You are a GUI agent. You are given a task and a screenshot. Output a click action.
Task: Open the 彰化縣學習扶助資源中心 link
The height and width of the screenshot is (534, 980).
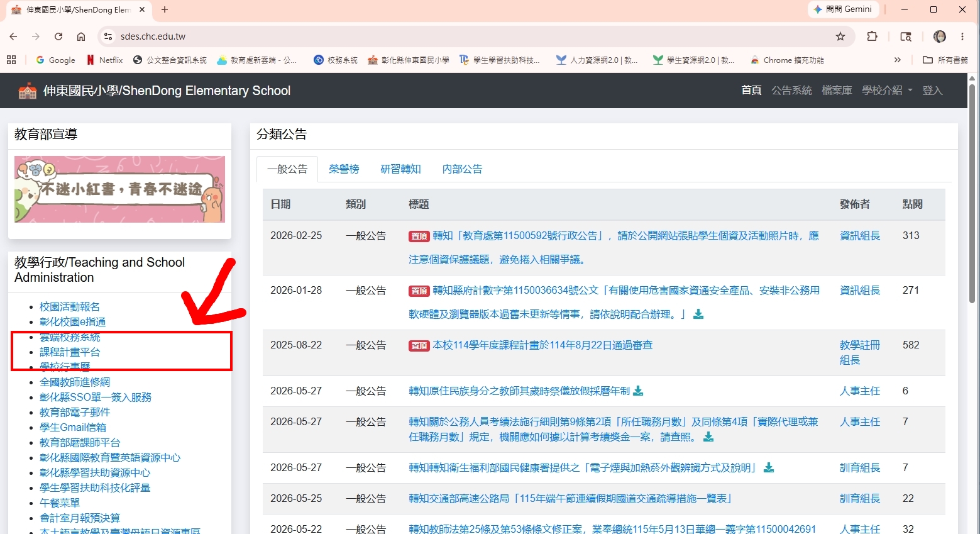pyautogui.click(x=95, y=473)
